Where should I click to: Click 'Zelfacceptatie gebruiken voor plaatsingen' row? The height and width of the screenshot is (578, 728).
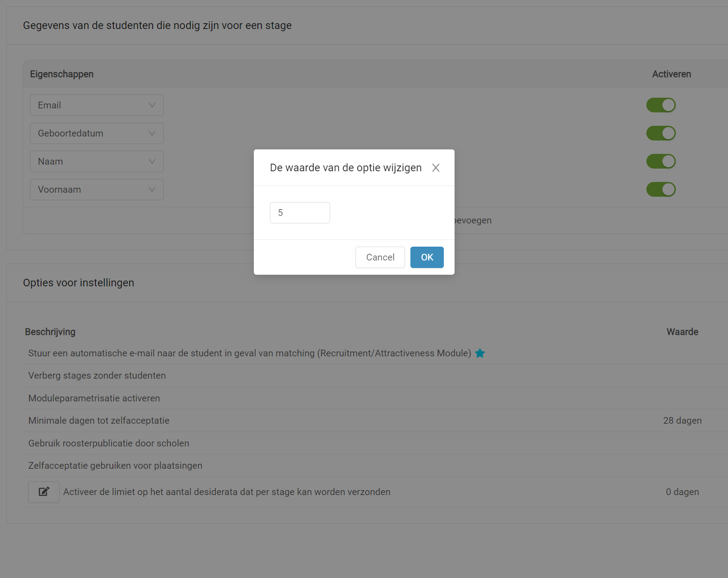point(376,466)
